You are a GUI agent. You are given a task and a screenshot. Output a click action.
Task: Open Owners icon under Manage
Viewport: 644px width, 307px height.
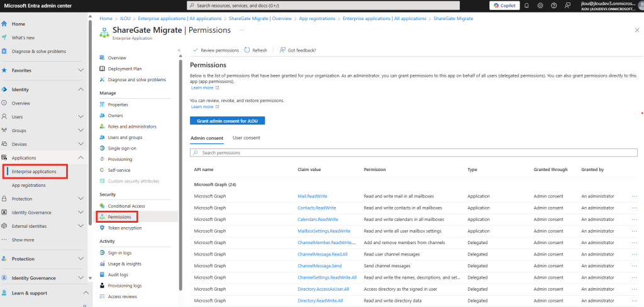[x=103, y=116]
